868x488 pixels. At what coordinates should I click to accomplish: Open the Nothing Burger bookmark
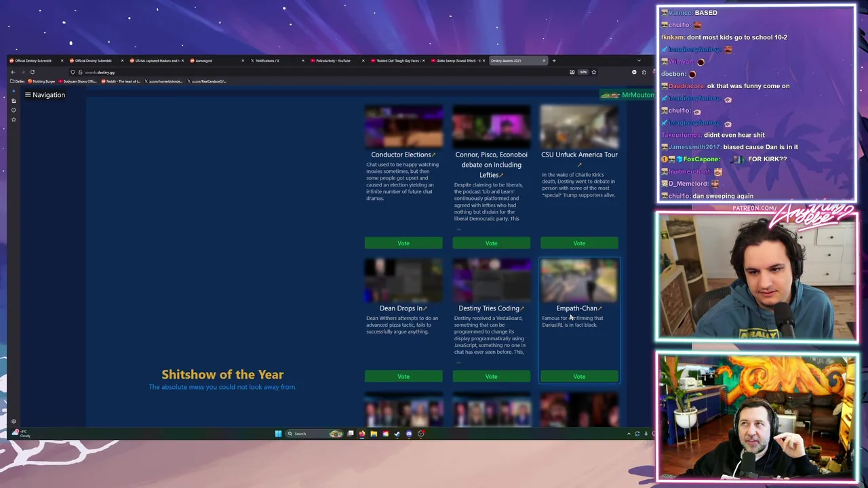[x=42, y=81]
